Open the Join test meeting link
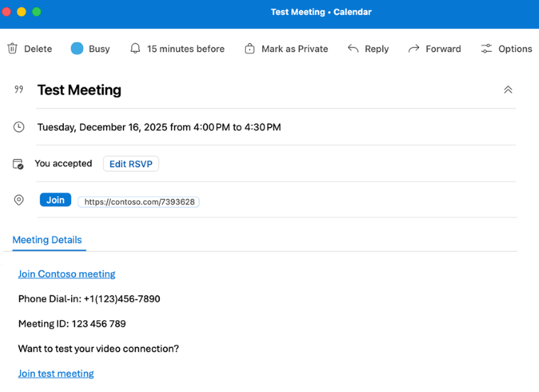Viewport: 539px width, 392px height. (56, 374)
